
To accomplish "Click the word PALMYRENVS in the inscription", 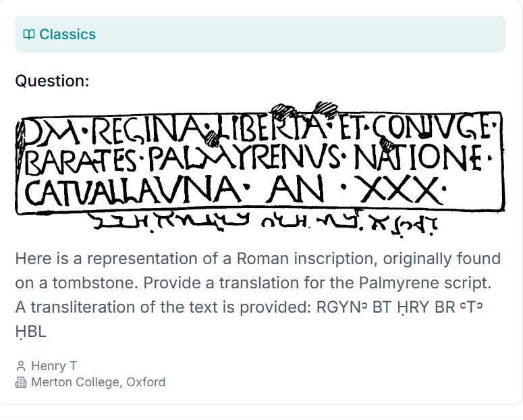I will 243,160.
